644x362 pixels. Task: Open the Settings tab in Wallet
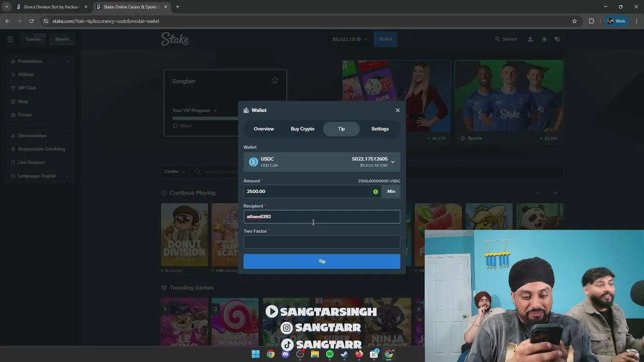point(380,129)
